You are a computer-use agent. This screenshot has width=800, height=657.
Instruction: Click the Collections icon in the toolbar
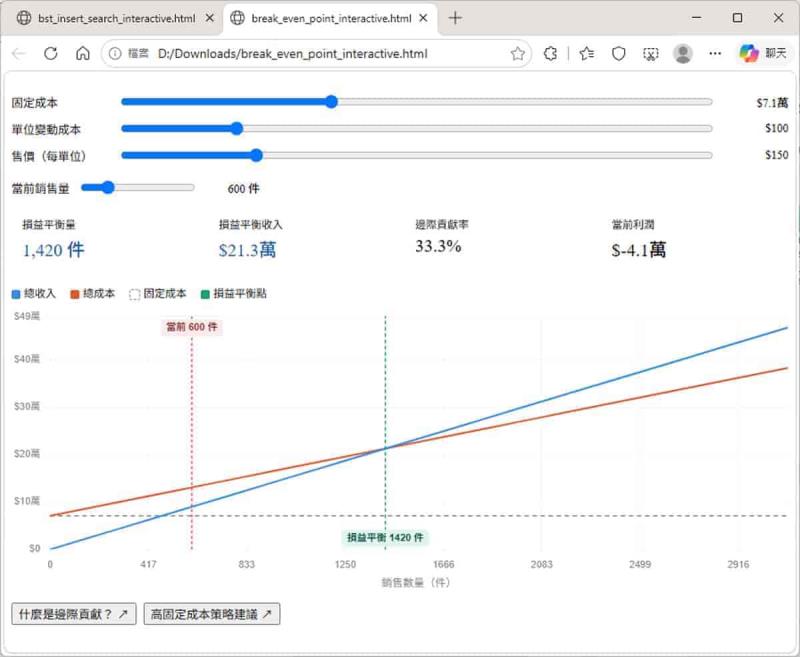(x=587, y=53)
